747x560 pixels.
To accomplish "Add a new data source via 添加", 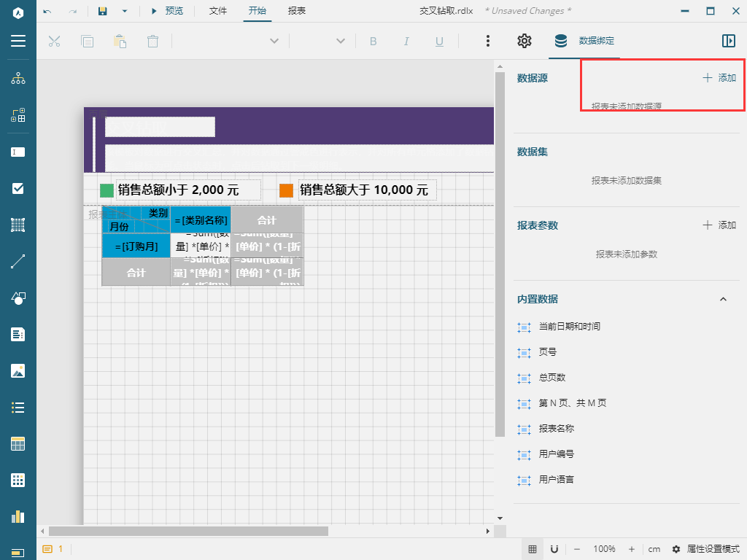I will pyautogui.click(x=719, y=77).
